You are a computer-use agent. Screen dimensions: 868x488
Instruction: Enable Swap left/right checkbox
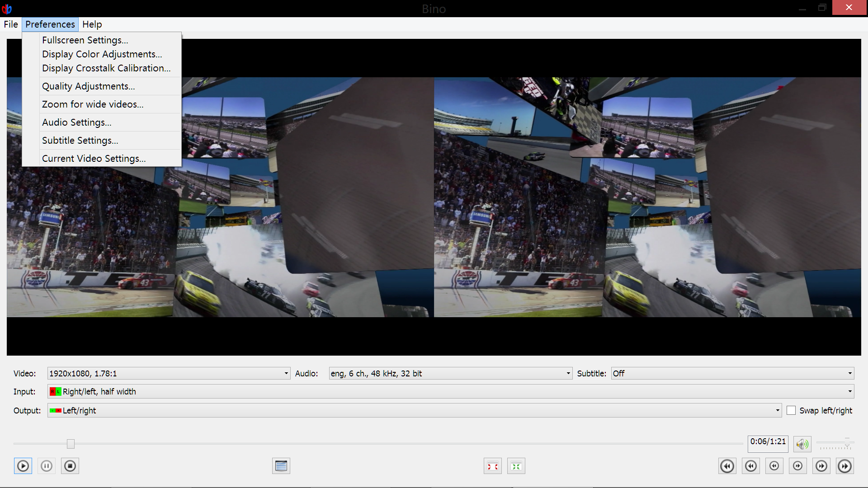coord(791,411)
